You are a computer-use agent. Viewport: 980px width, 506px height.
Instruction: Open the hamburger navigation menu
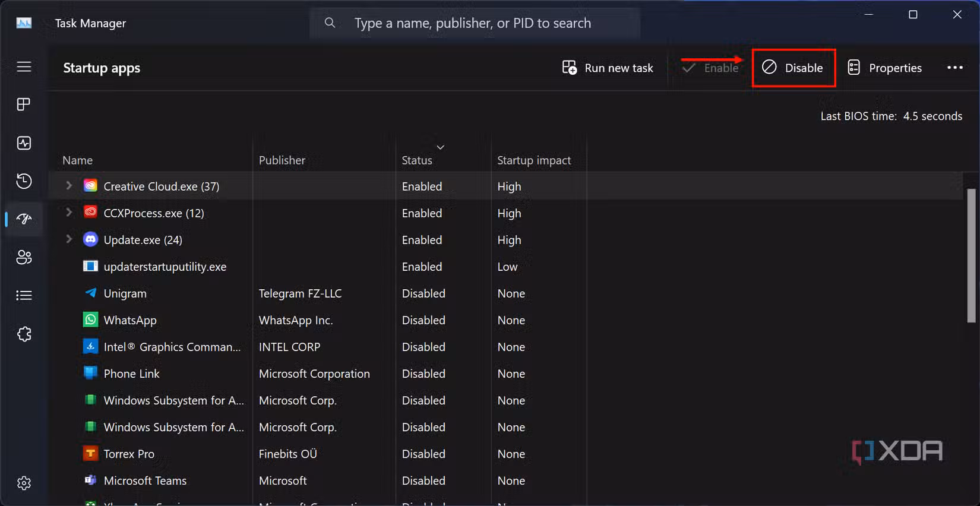coord(24,67)
